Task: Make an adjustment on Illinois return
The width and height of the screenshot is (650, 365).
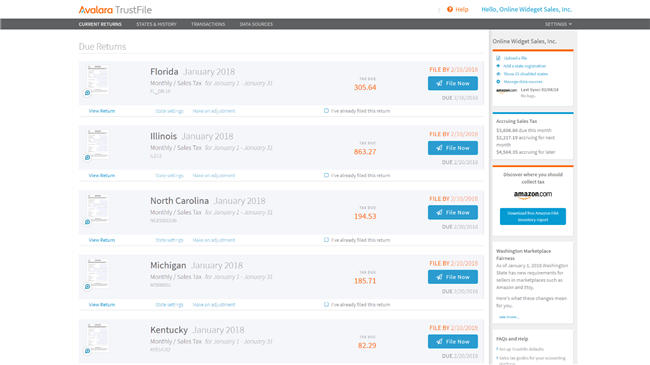Action: (214, 175)
